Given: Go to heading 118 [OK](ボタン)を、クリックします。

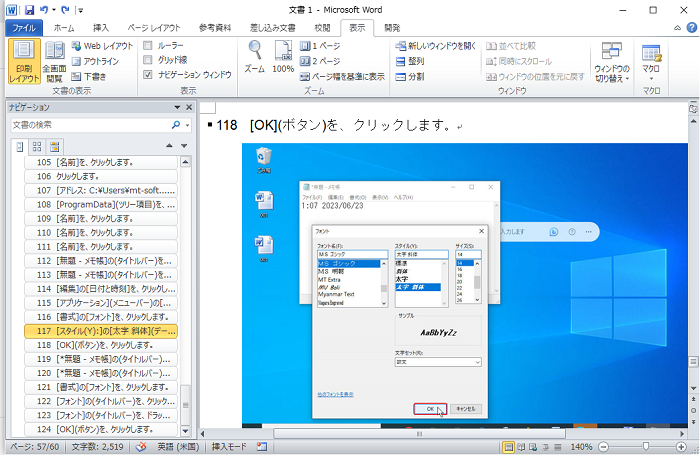Looking at the screenshot, I should (x=101, y=345).
